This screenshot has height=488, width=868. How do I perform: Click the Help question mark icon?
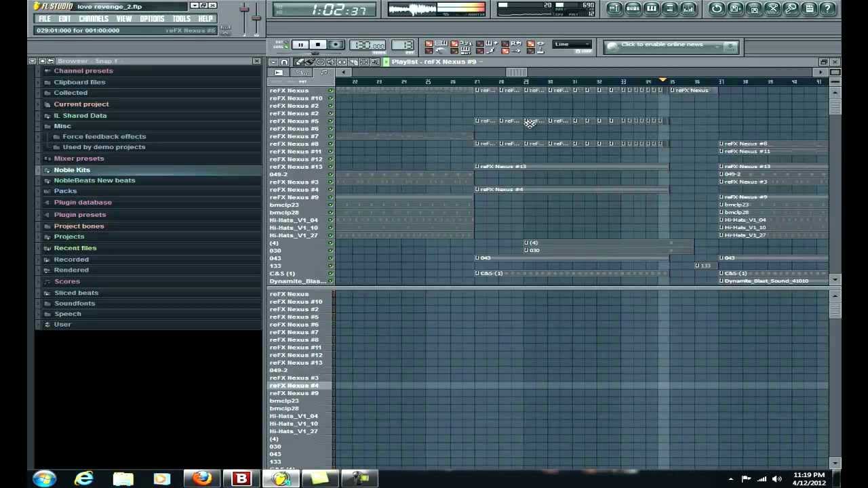tap(827, 9)
